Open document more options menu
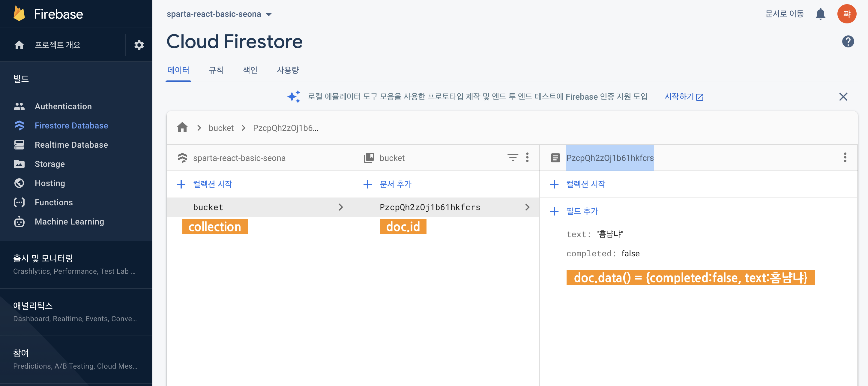 coord(845,158)
